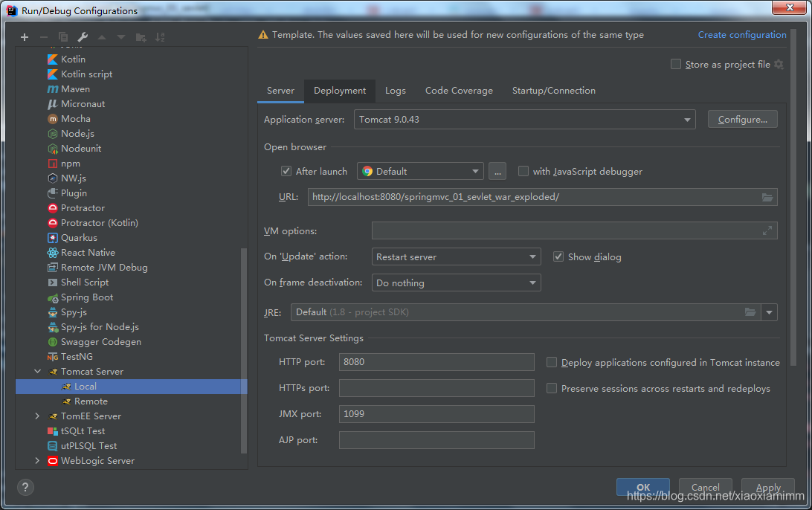The image size is (812, 510).
Task: Expand the TomEE Server tree node
Action: coord(37,416)
